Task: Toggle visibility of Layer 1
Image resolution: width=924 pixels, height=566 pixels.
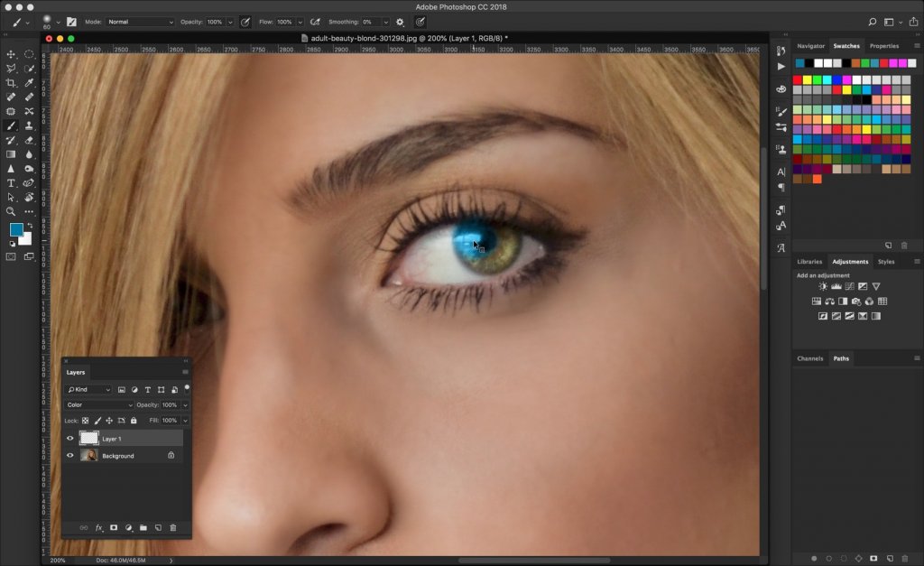Action: [x=70, y=438]
